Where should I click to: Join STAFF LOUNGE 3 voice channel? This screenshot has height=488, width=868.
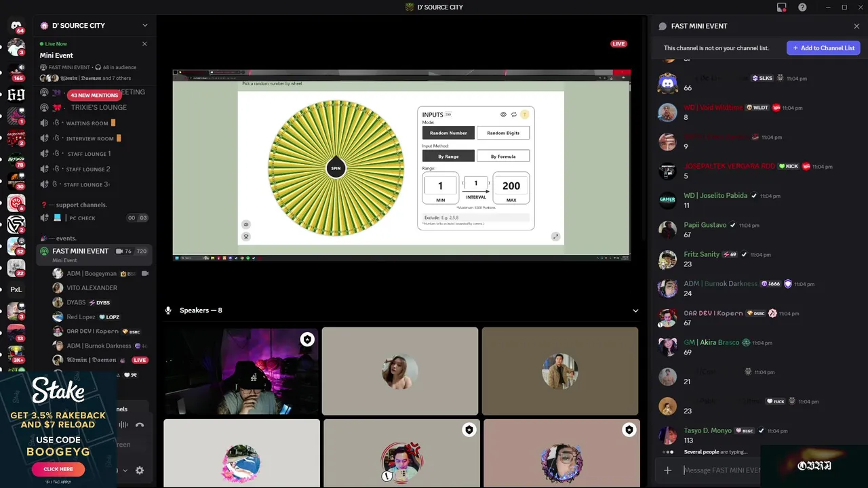[86, 184]
